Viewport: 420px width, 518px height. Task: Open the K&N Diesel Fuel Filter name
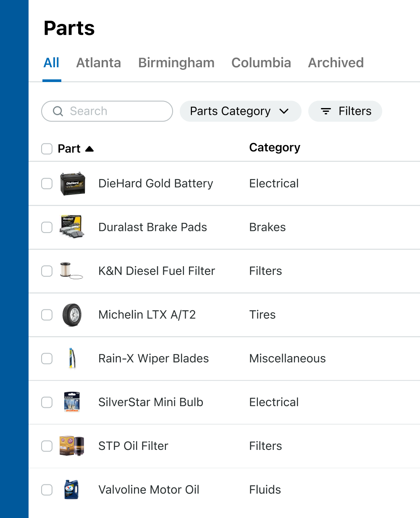(x=157, y=271)
